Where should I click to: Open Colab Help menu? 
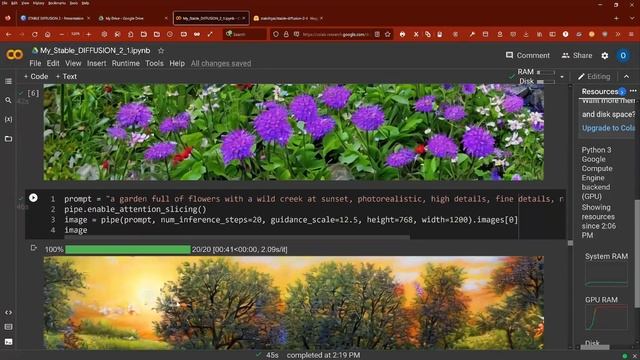177,64
